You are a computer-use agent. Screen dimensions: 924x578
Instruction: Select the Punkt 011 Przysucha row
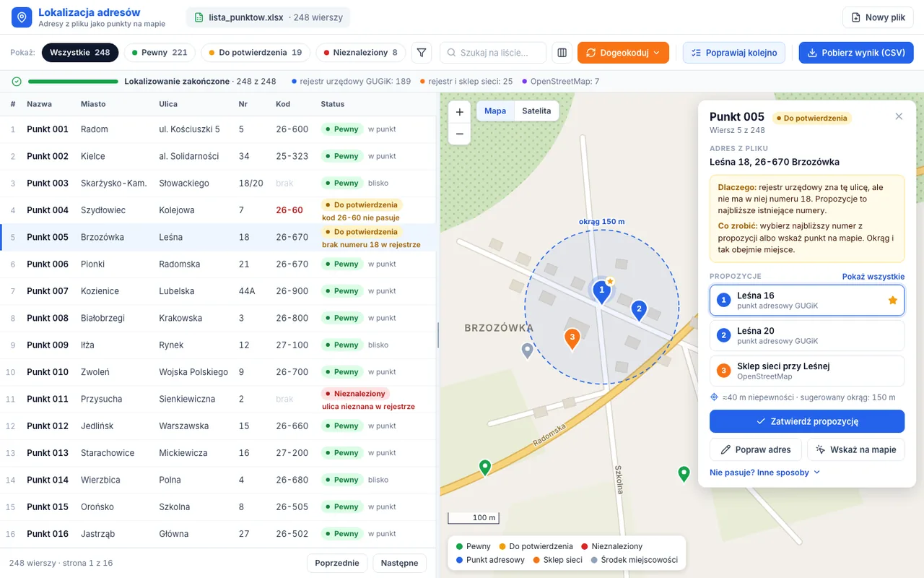[x=218, y=399]
